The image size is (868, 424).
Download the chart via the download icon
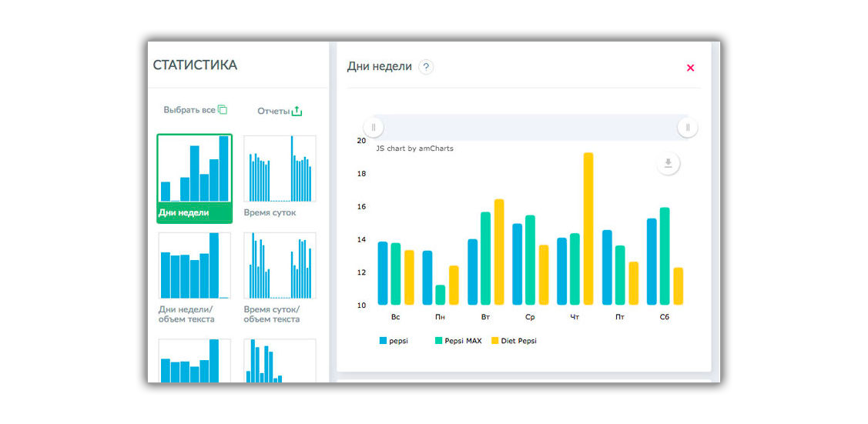coord(669,163)
